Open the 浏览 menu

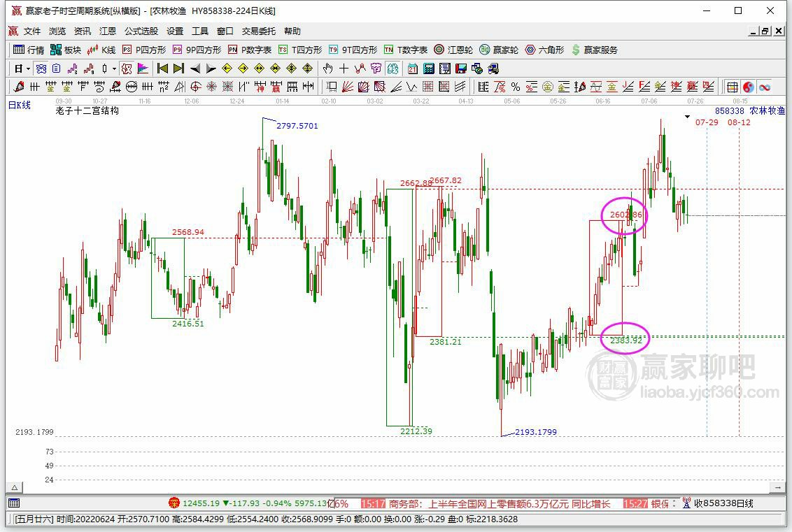coord(57,31)
